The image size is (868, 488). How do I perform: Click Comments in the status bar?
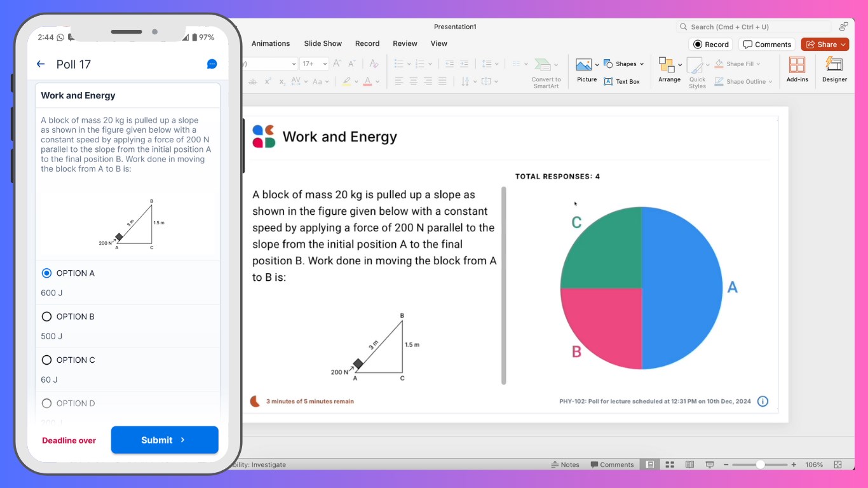612,464
